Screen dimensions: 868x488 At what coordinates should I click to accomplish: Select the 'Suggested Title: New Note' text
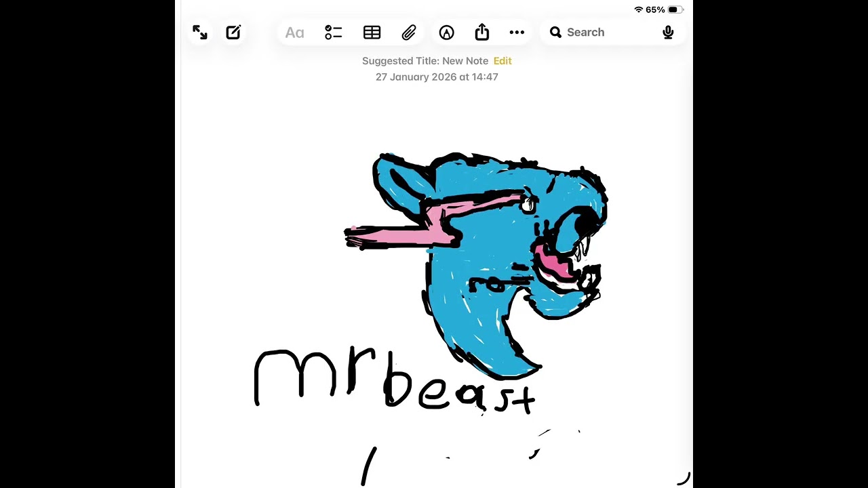(425, 61)
